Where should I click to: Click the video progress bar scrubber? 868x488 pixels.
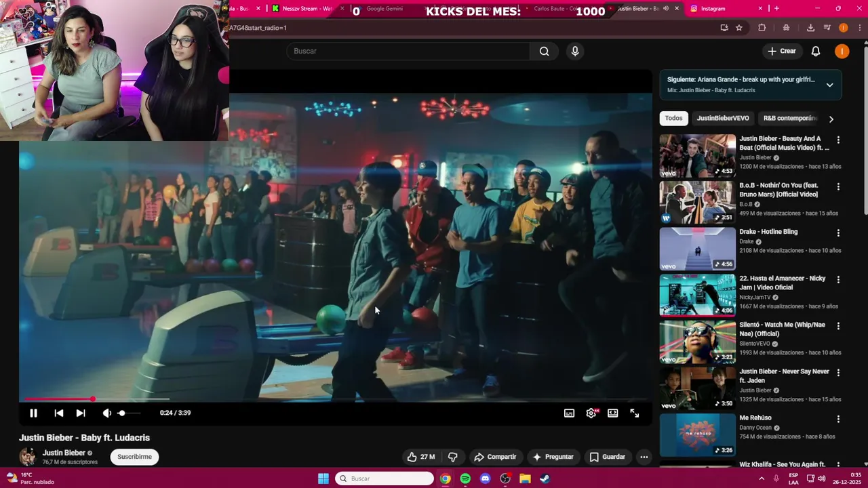(92, 399)
